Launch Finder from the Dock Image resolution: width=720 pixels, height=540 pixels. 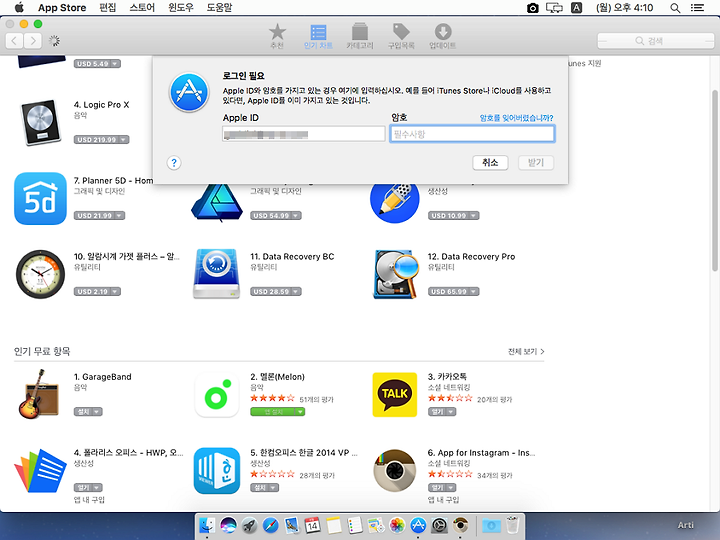(x=208, y=525)
